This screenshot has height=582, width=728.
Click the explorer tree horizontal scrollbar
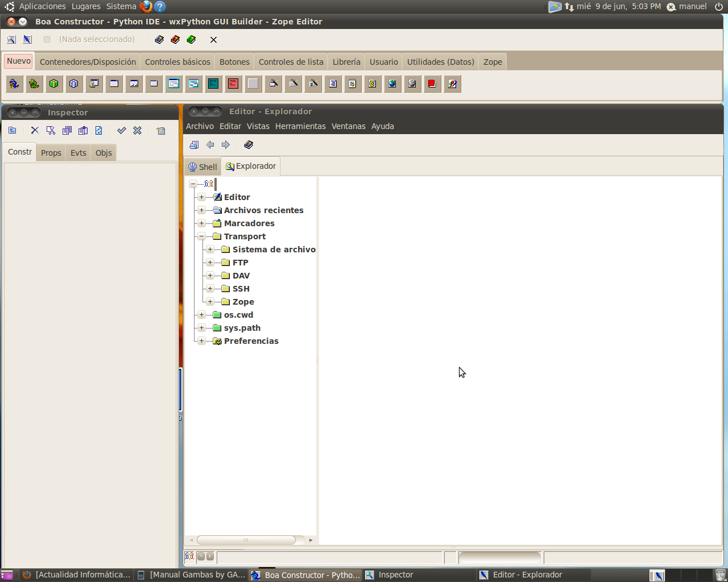246,540
